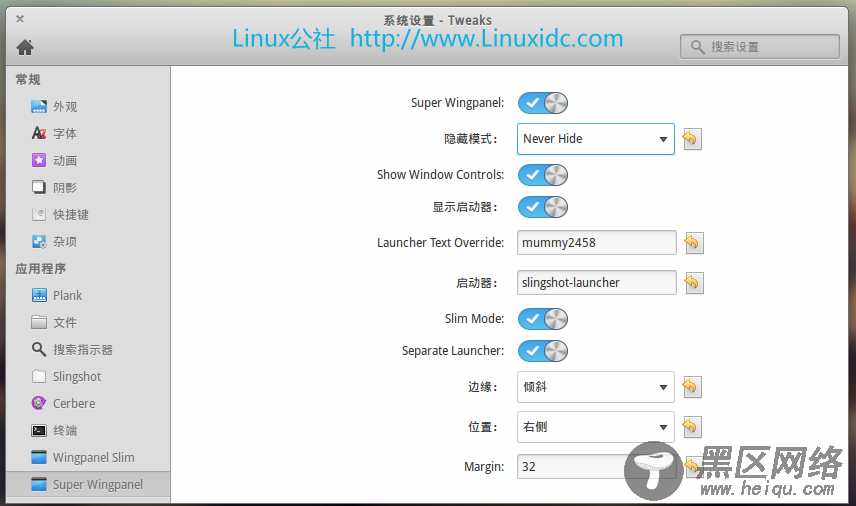Click Launcher Text Override field mummy2458

[x=597, y=242]
